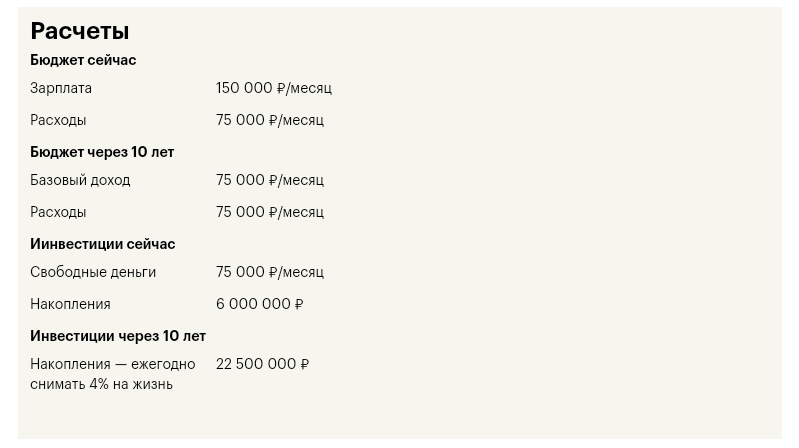Select the 6 000 000 ₽ savings value
This screenshot has width=799, height=448.
tap(259, 304)
